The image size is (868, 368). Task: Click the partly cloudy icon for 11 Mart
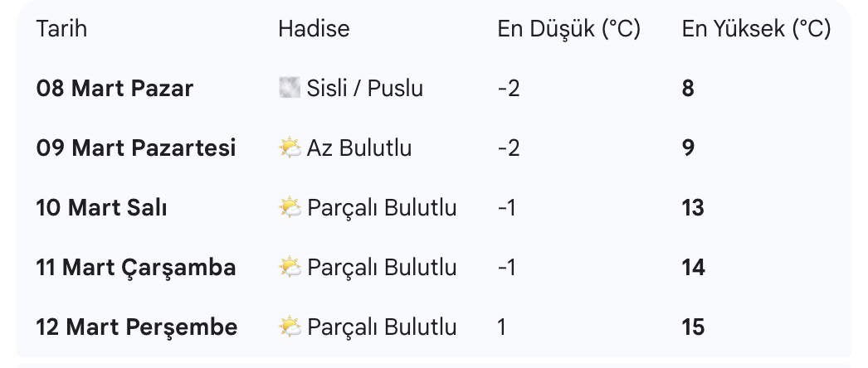(290, 267)
